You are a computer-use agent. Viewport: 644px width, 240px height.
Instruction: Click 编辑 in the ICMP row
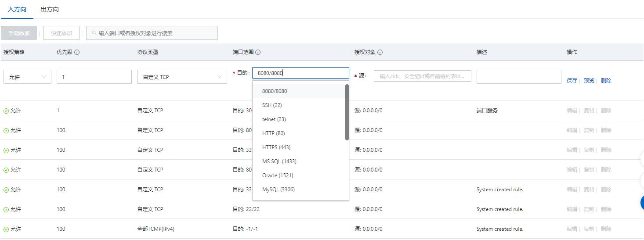pyautogui.click(x=572, y=229)
